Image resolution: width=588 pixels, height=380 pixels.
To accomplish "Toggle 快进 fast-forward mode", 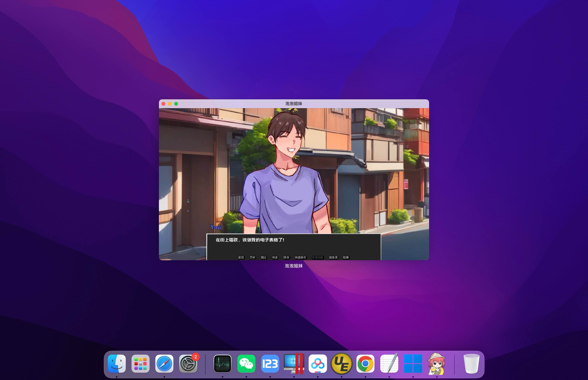I will click(x=275, y=257).
